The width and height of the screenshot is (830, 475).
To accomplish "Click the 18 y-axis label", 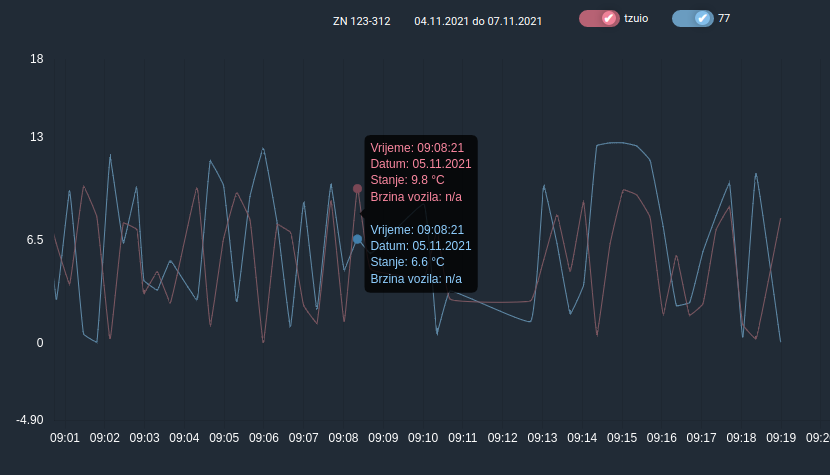I will click(x=37, y=59).
